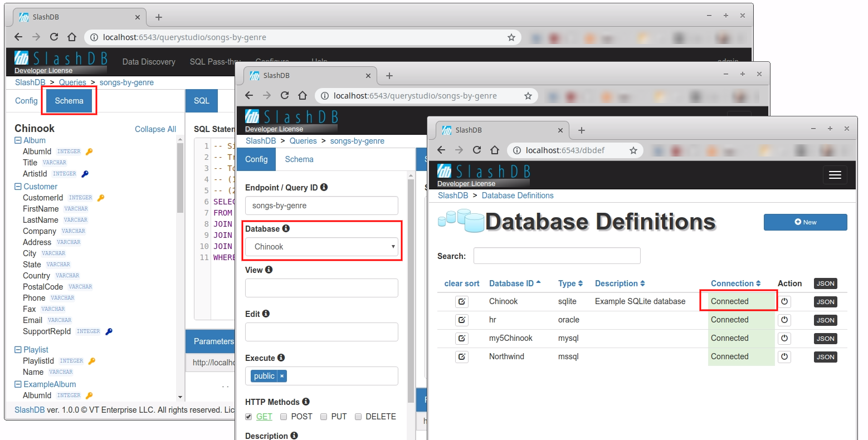Click bookmark star in back browser window
This screenshot has width=868, height=440.
tap(511, 37)
